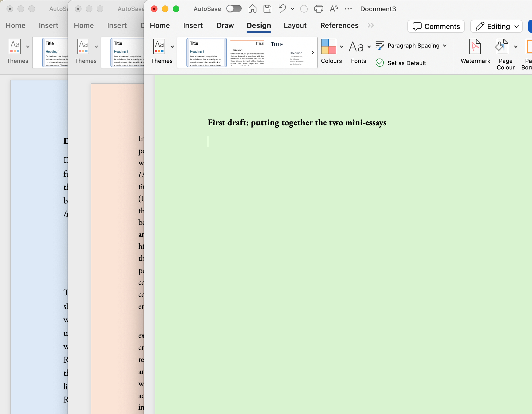Show more ribbon tabs chevron
The image size is (532, 414).
[371, 25]
